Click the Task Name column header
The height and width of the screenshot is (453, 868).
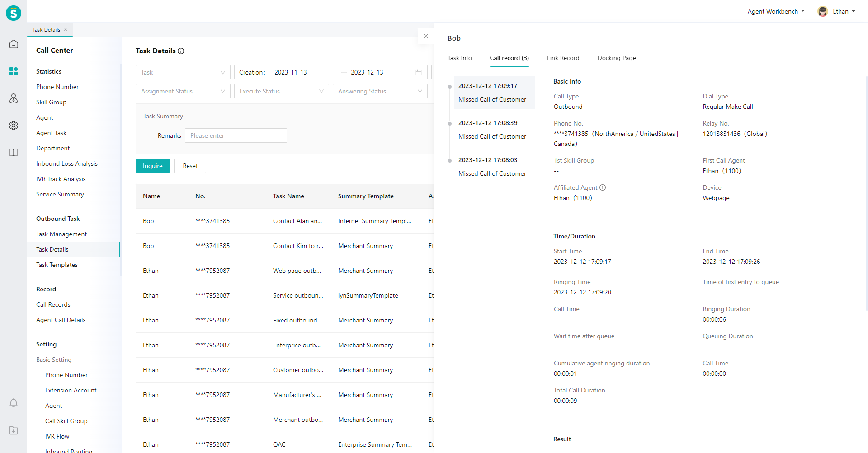click(x=288, y=196)
